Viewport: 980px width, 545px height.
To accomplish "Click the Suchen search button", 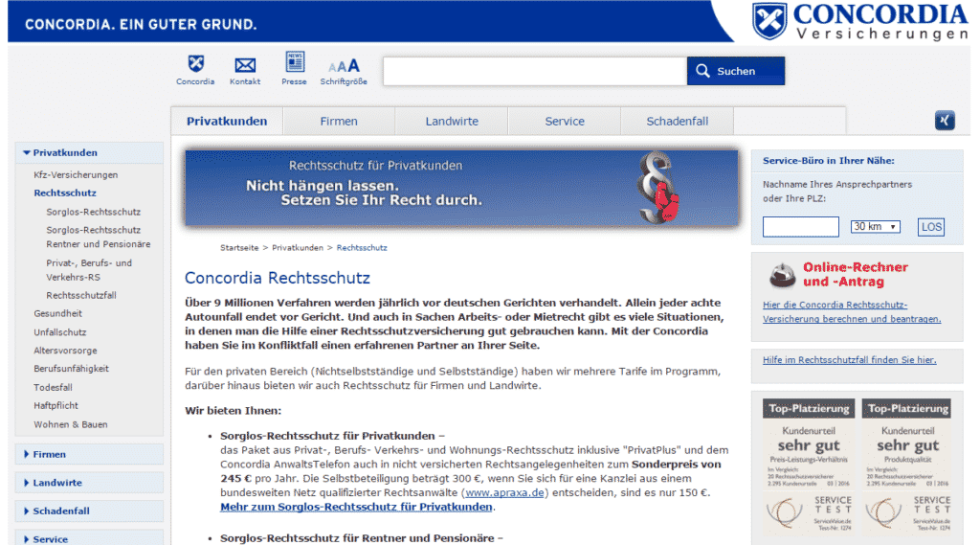I will [736, 71].
